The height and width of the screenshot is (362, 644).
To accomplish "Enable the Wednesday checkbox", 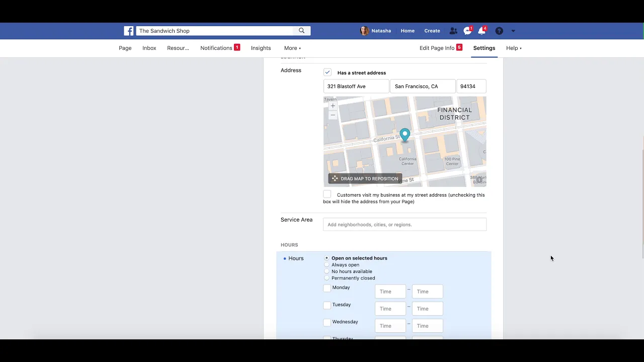I will [x=327, y=322].
